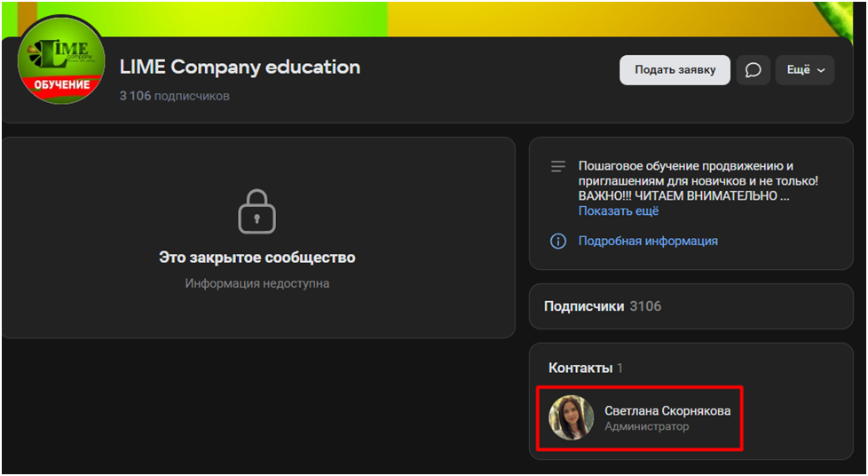This screenshot has width=868, height=476.
Task: Click the 'Это закрытое сообщество' text
Action: pos(256,258)
